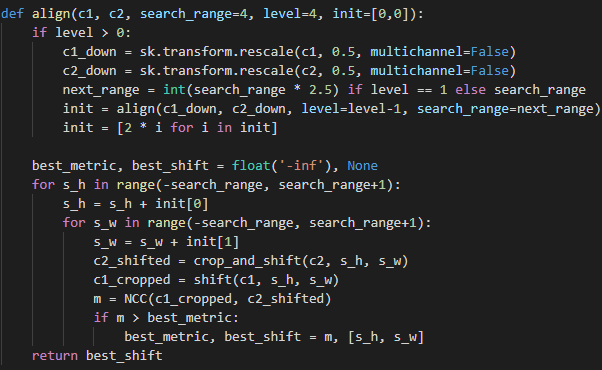Click the None keyword on best_metric line
Screen dimensions: 602x370
(362, 166)
